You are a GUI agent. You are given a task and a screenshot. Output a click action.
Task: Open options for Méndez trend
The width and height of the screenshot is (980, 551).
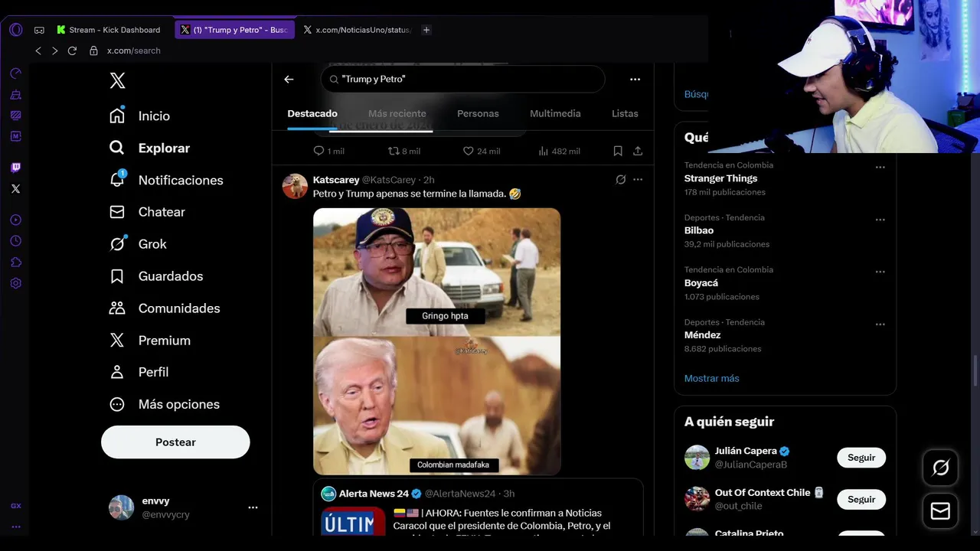tap(880, 324)
